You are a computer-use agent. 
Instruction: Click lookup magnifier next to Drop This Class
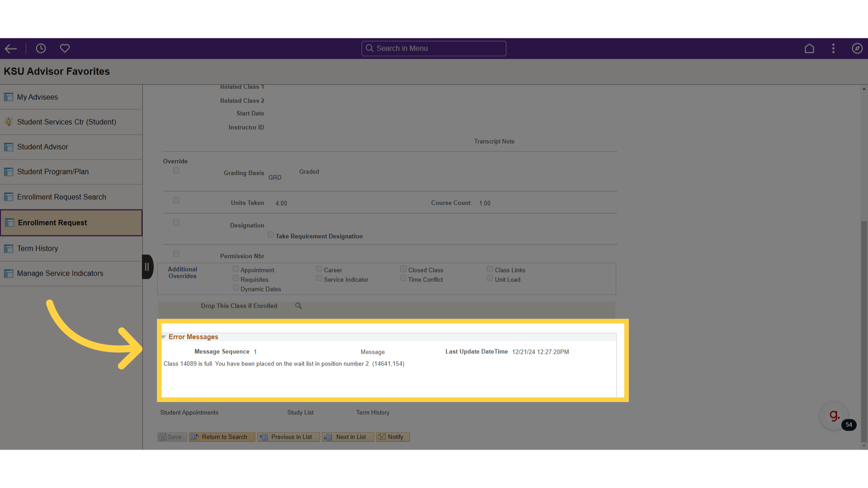298,306
